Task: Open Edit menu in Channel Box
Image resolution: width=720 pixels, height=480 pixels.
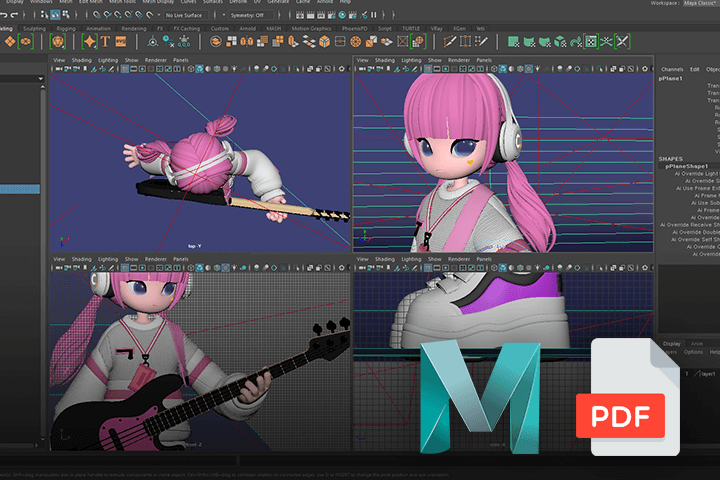Action: pyautogui.click(x=695, y=69)
